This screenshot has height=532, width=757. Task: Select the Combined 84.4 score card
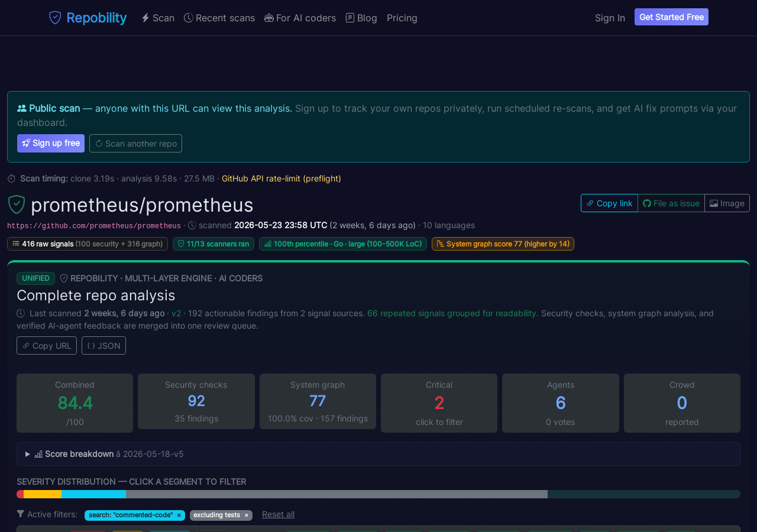coord(75,403)
